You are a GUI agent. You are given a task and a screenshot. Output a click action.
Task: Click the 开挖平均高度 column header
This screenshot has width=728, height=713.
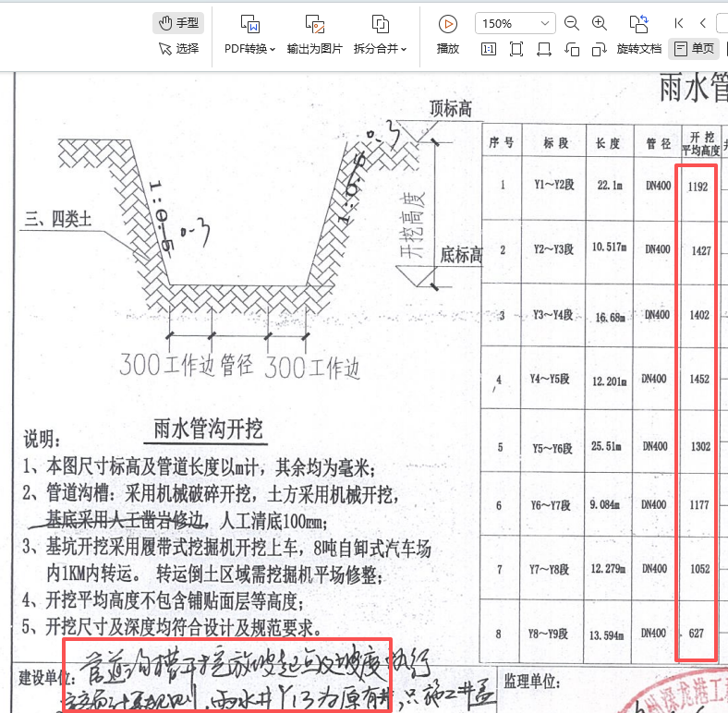click(x=701, y=143)
